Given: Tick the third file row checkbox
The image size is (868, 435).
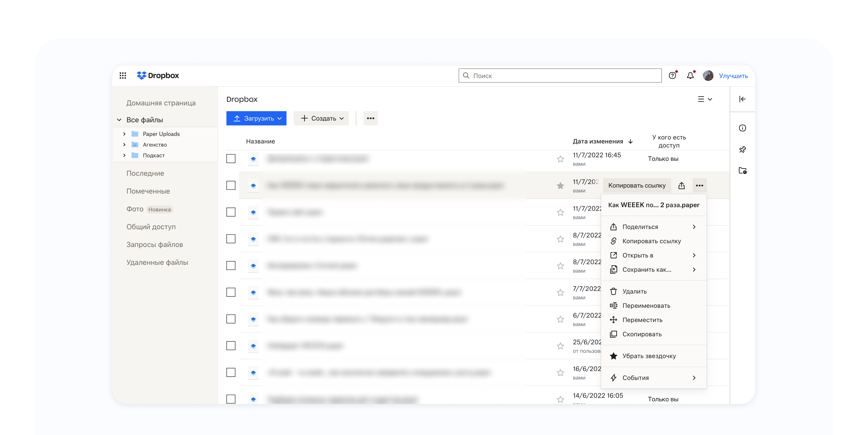Looking at the screenshot, I should coord(231,212).
